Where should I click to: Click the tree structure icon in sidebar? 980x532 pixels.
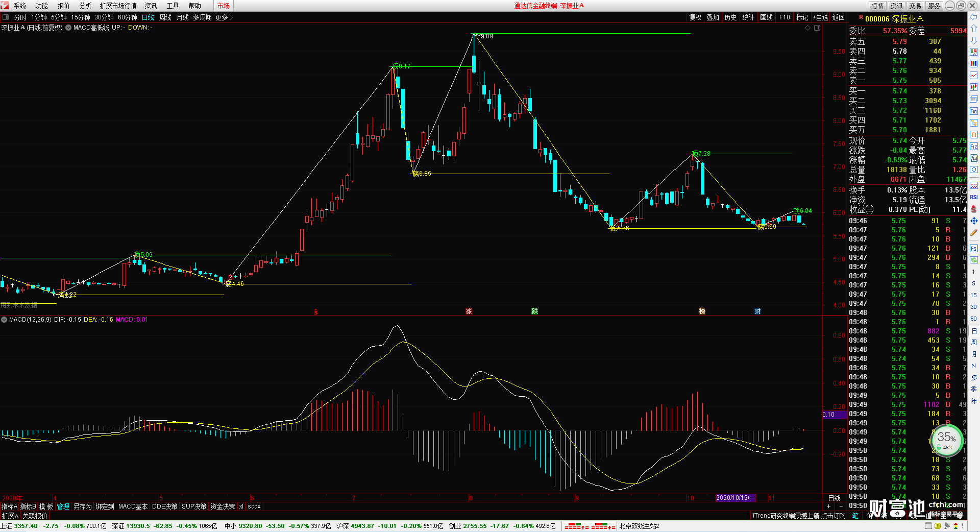(x=973, y=123)
